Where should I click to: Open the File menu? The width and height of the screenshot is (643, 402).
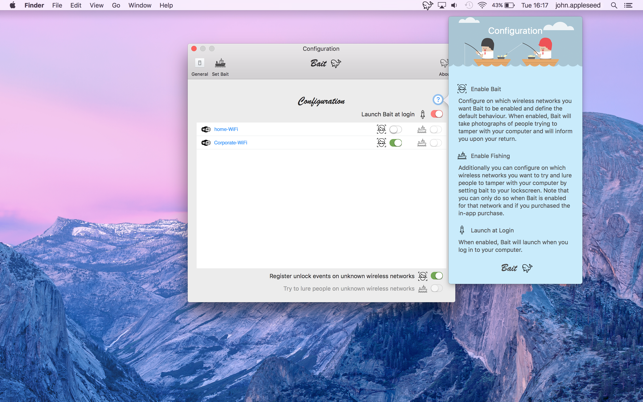pos(57,5)
